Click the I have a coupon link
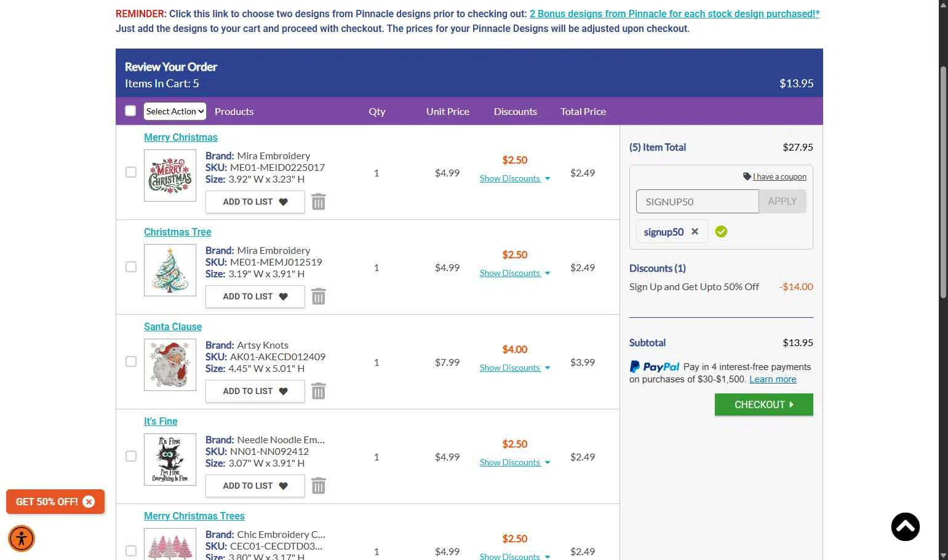Screen dimensions: 948x560 tap(779, 176)
